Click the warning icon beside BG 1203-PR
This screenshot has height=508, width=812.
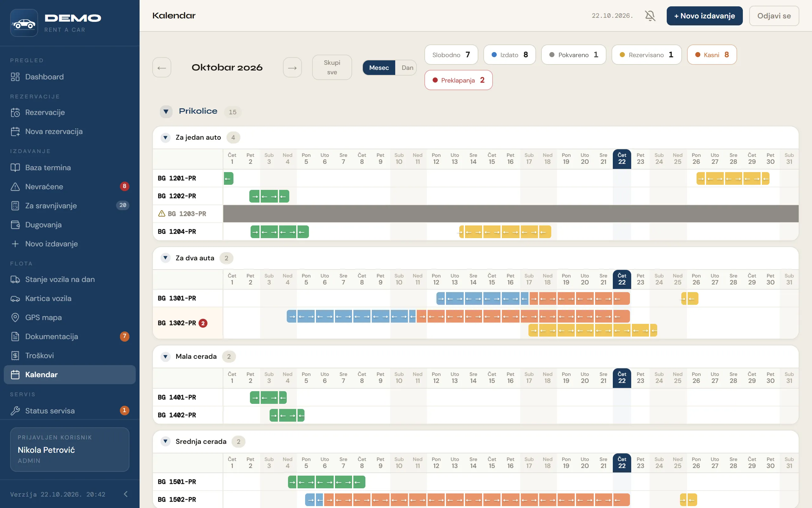pyautogui.click(x=162, y=214)
